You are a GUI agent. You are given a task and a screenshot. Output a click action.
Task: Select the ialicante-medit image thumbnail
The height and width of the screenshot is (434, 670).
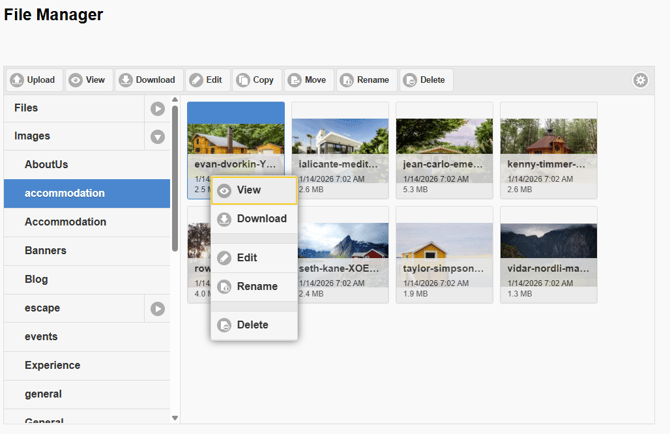340,150
